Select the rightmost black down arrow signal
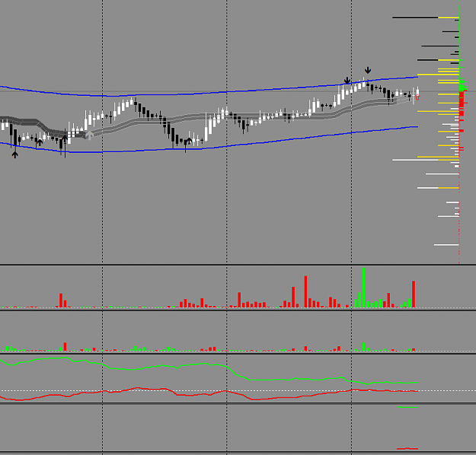476x455 pixels. (368, 71)
